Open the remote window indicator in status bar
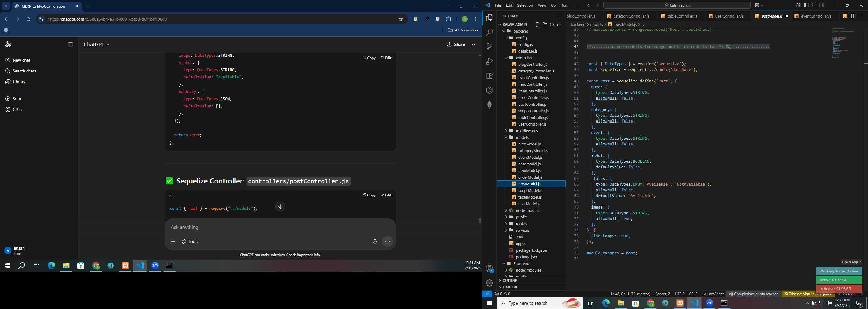The height and width of the screenshot is (309, 868). tap(487, 294)
